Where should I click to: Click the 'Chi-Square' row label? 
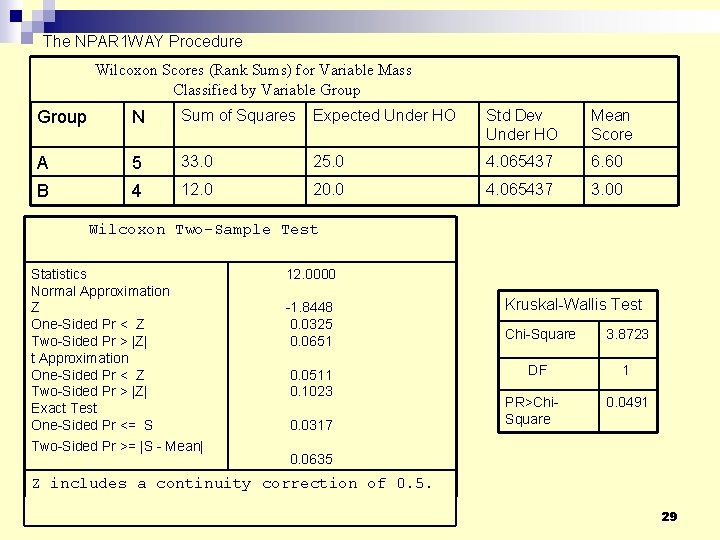tap(540, 334)
